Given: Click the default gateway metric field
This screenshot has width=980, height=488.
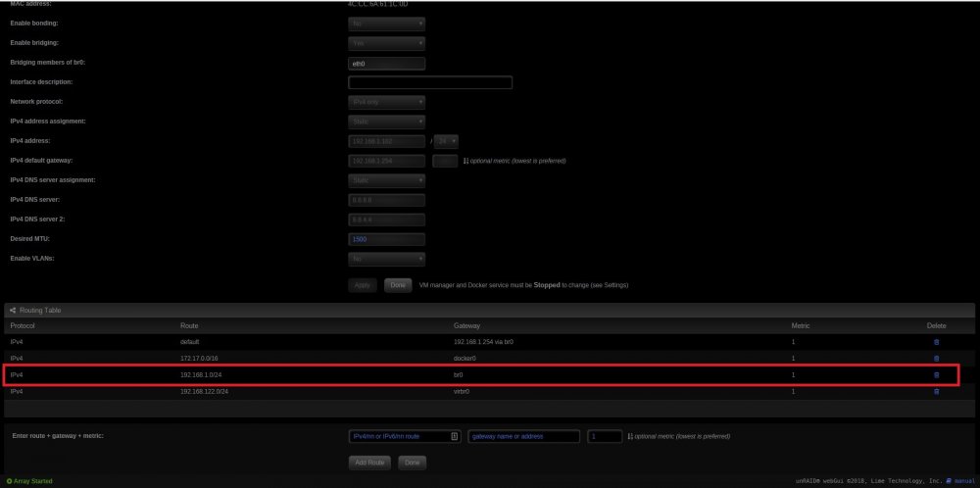Looking at the screenshot, I should point(445,161).
